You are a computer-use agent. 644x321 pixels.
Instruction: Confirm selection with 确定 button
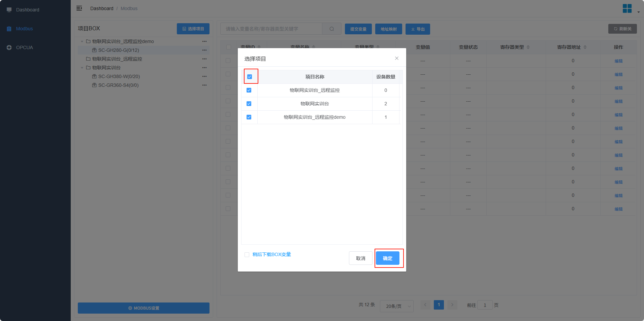pyautogui.click(x=387, y=258)
